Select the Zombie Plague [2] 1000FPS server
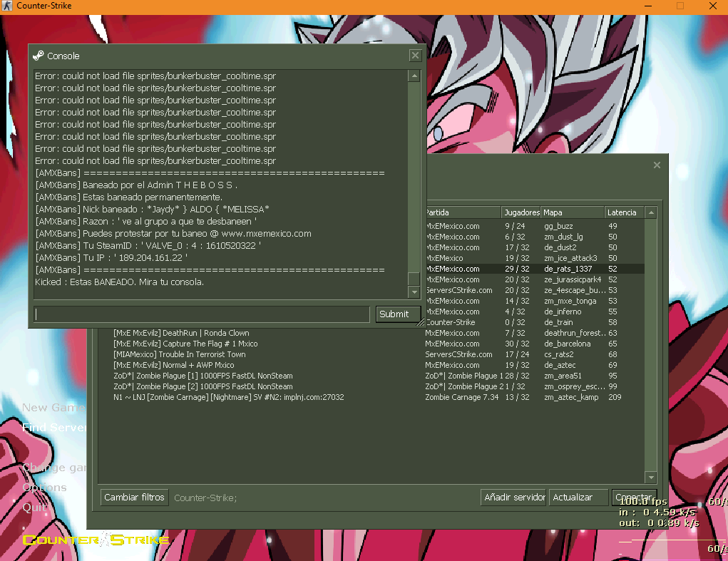The height and width of the screenshot is (561, 728). click(x=371, y=386)
